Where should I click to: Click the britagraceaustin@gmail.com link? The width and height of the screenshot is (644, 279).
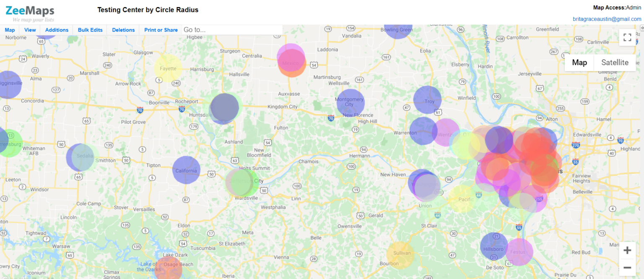[607, 19]
